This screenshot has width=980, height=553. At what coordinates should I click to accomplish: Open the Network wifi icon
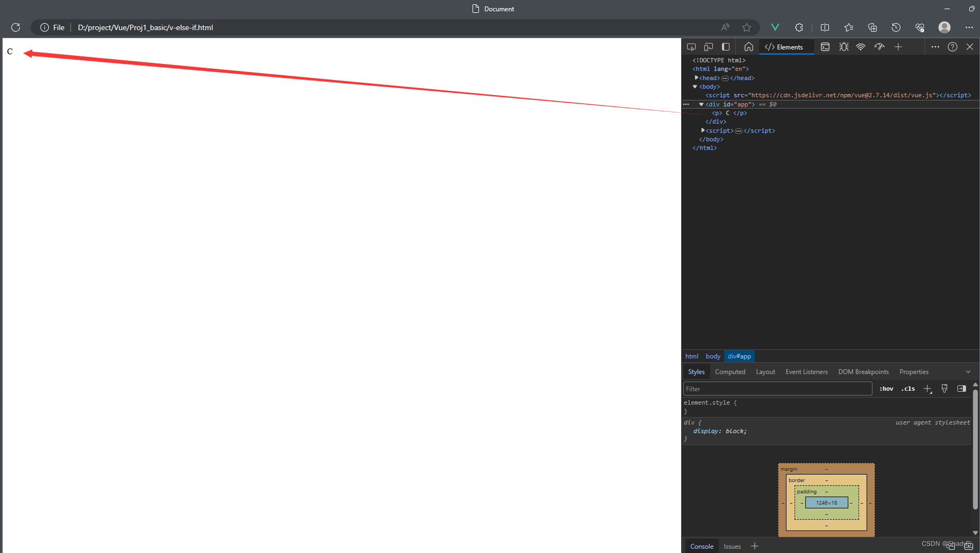pos(861,47)
